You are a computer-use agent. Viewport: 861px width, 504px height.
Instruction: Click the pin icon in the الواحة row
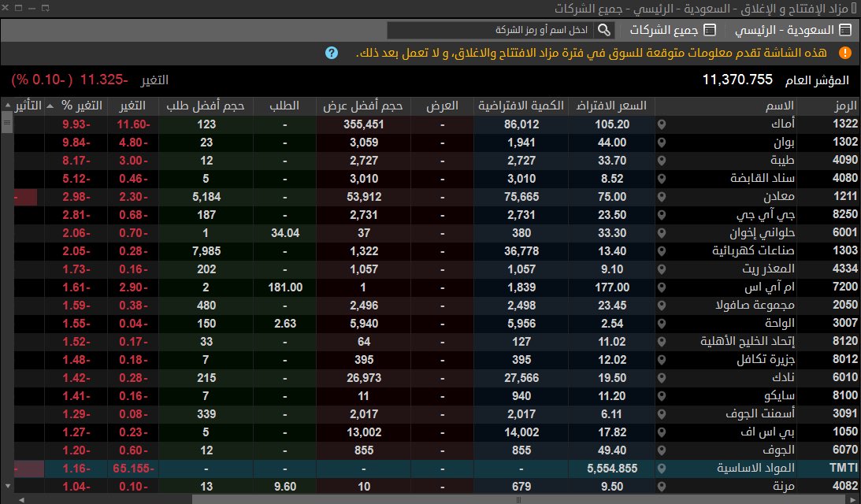click(662, 324)
